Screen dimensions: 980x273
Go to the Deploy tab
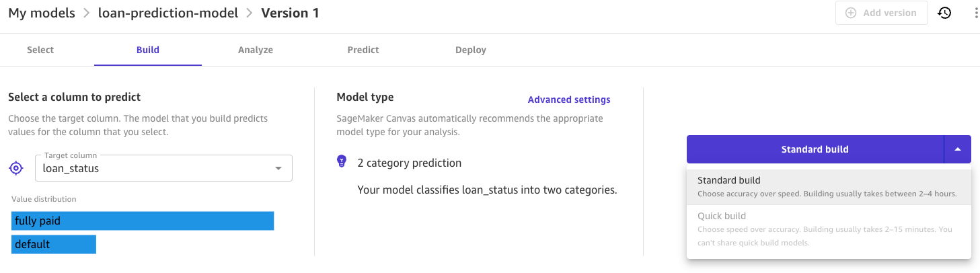471,50
